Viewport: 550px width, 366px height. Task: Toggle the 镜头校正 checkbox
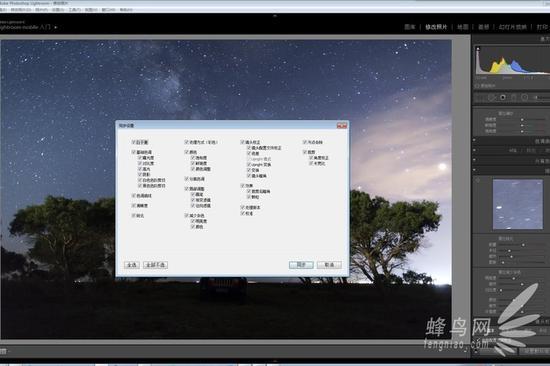(242, 142)
